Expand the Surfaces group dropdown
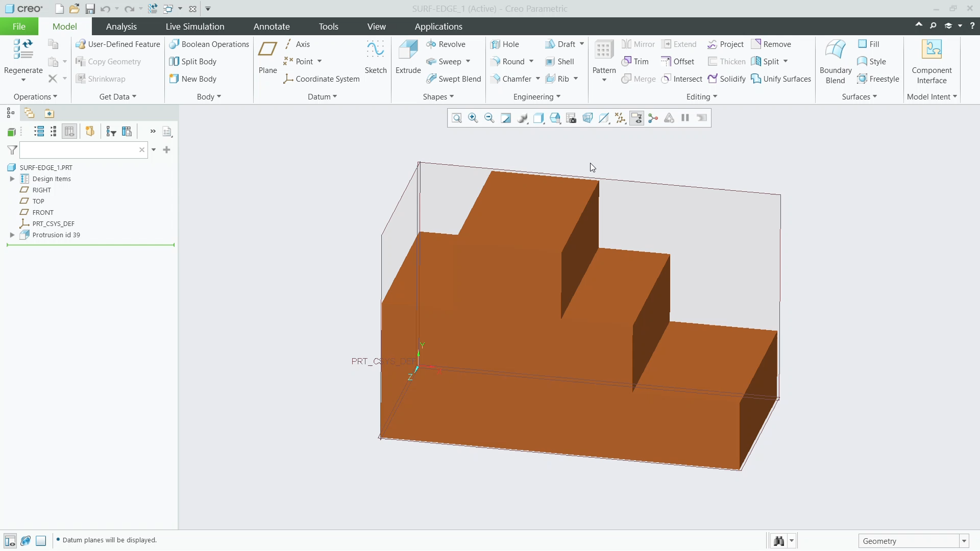 coord(860,97)
